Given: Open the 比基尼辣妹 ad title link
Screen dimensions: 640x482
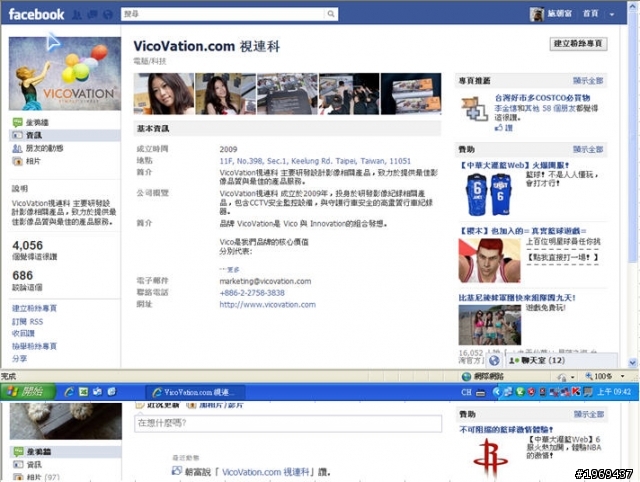Looking at the screenshot, I should pyautogui.click(x=517, y=298).
